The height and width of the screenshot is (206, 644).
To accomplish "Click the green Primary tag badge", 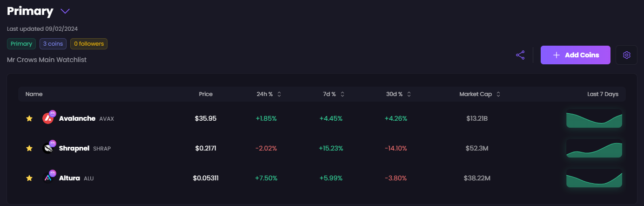I will tap(21, 44).
